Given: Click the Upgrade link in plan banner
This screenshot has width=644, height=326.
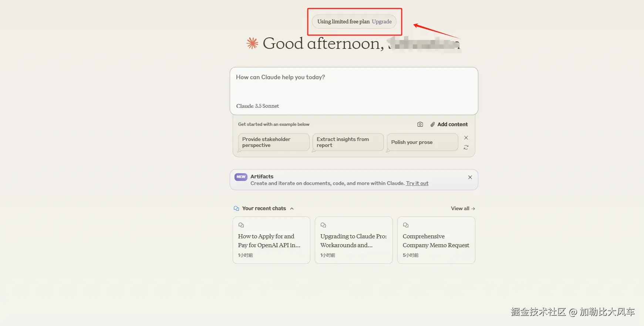Looking at the screenshot, I should point(382,21).
